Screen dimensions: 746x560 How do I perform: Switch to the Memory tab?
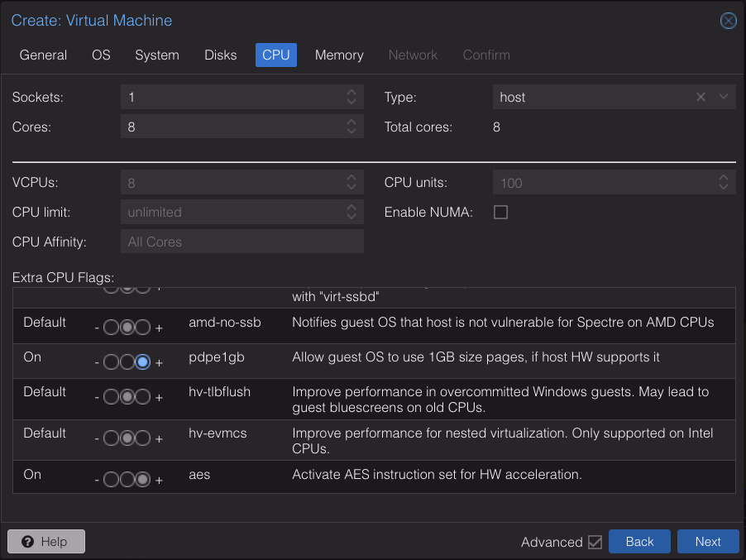(x=339, y=55)
